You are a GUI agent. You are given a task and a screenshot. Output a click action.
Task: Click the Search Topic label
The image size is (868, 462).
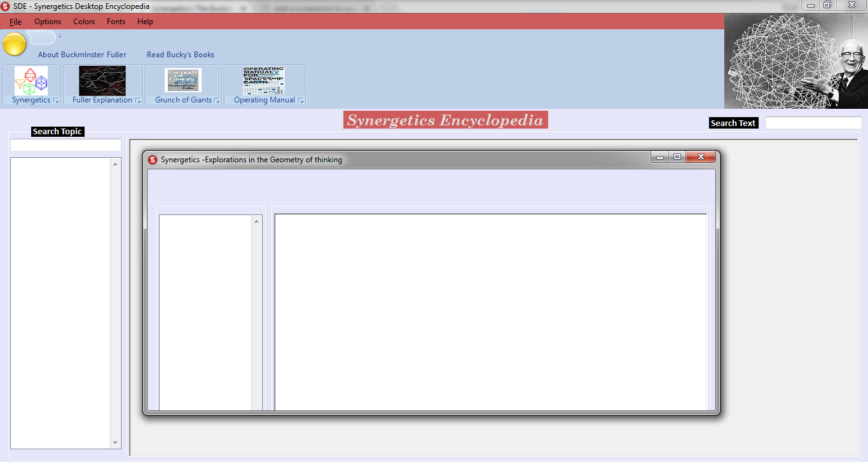(57, 132)
